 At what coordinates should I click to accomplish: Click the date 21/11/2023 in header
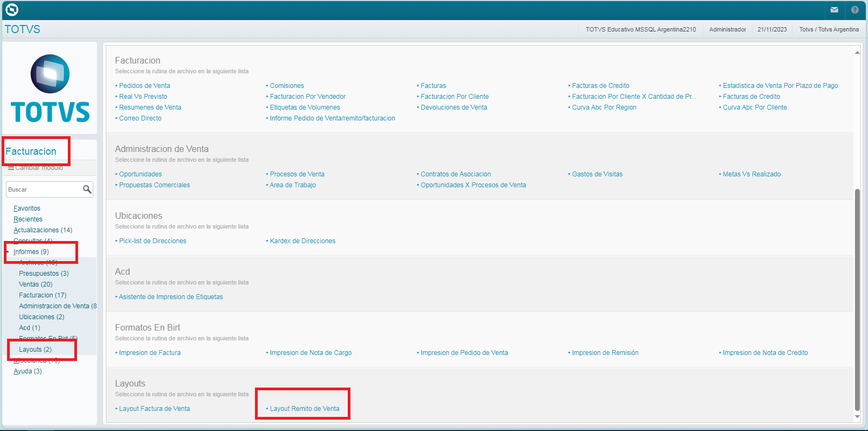coord(772,29)
